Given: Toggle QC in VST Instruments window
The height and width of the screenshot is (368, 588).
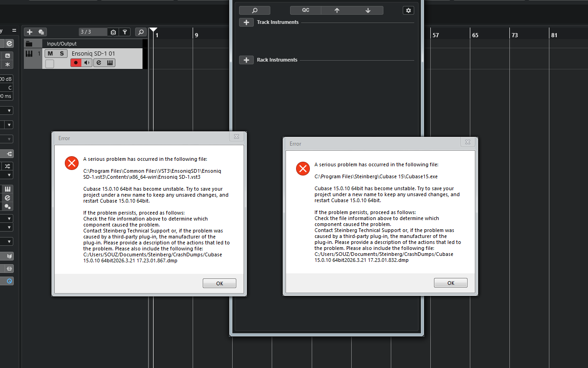Looking at the screenshot, I should pos(305,10).
